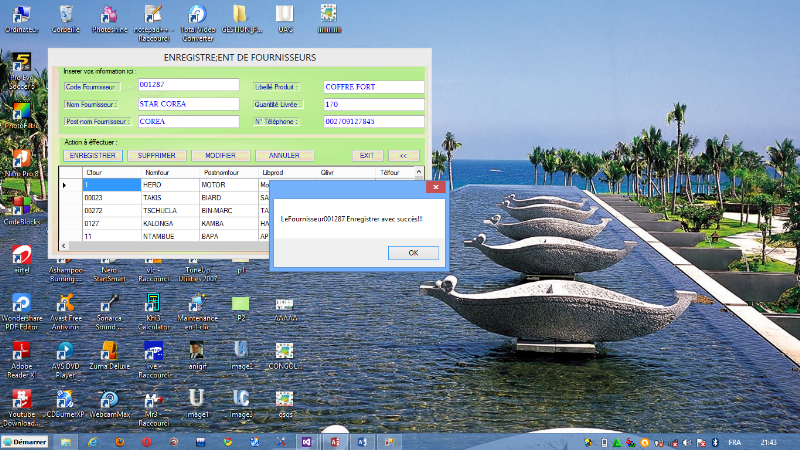Viewport: 800px width, 450px height.
Task: Click the SUPPRIMER button
Action: 158,156
